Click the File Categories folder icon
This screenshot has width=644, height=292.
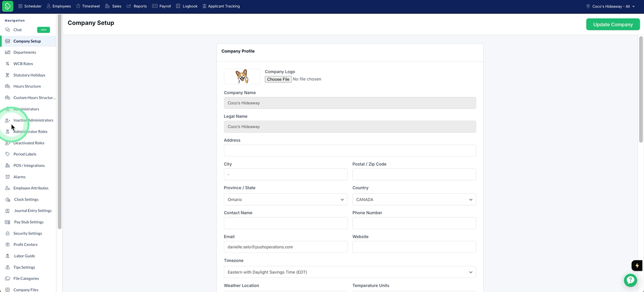[8, 279]
